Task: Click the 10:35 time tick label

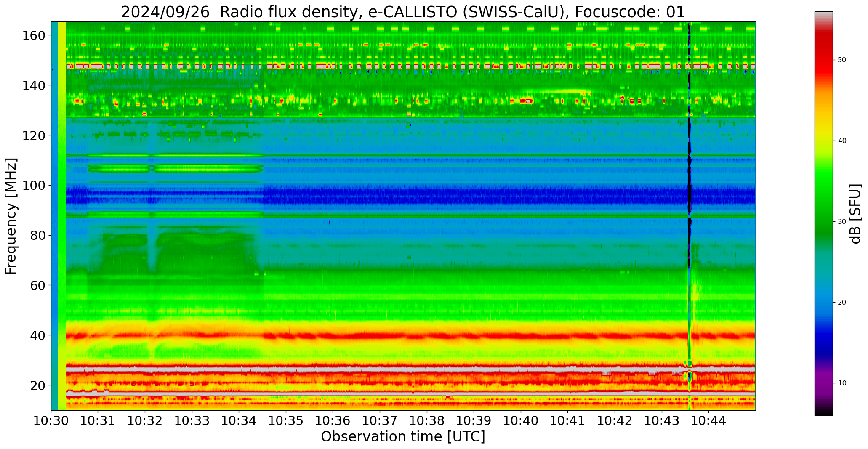Action: (x=286, y=421)
